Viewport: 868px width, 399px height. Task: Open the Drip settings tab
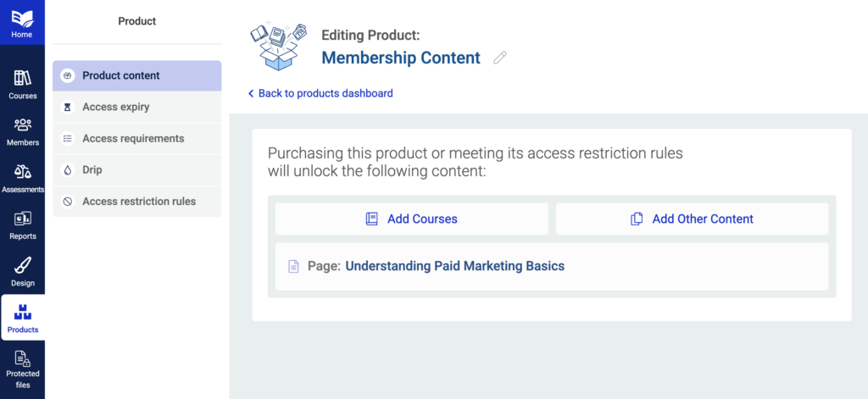(x=136, y=170)
